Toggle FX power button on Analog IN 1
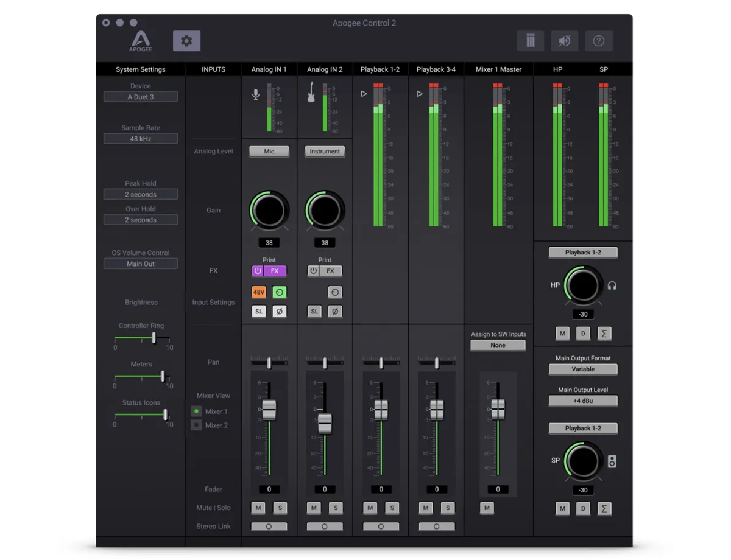731x560 pixels. (x=258, y=271)
